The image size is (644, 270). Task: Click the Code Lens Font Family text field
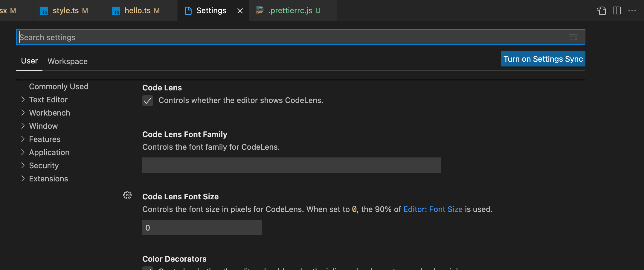pos(292,165)
